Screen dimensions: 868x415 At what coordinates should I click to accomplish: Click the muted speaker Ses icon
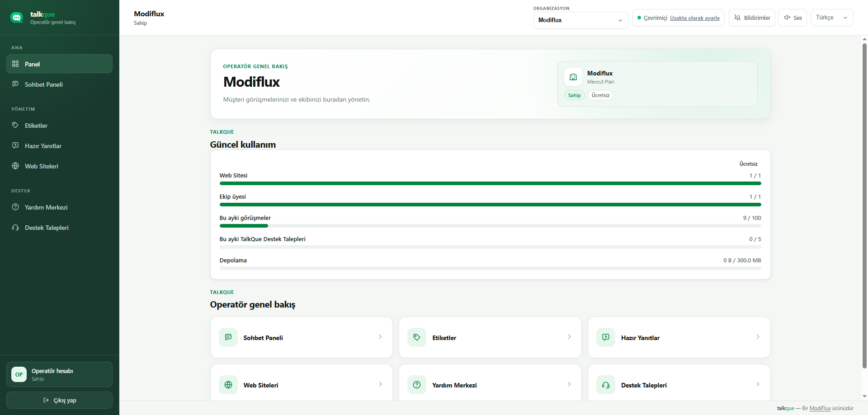(787, 18)
